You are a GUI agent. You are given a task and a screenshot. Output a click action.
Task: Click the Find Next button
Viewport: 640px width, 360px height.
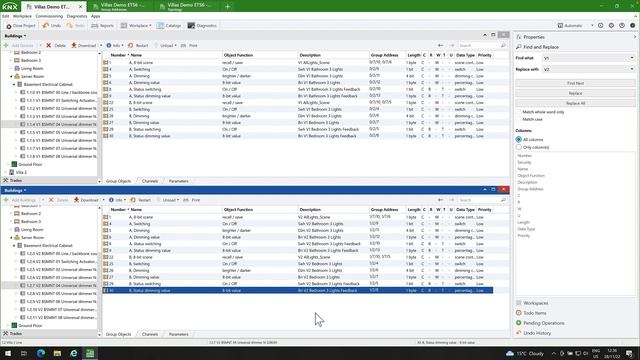575,83
